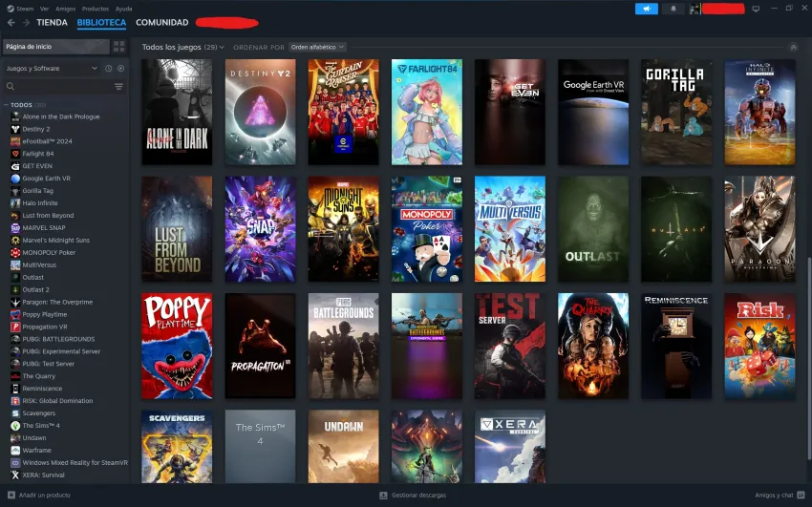Click the blue announcements megaphone icon
812x507 pixels.
tap(647, 9)
